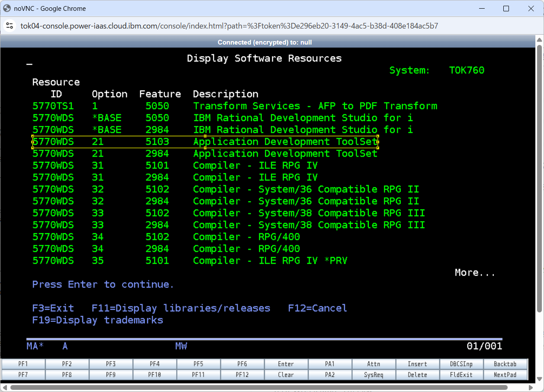The image size is (544, 392).
Task: Click System/38 Compatible RPG III feature 2984 description
Action: pyautogui.click(x=309, y=225)
